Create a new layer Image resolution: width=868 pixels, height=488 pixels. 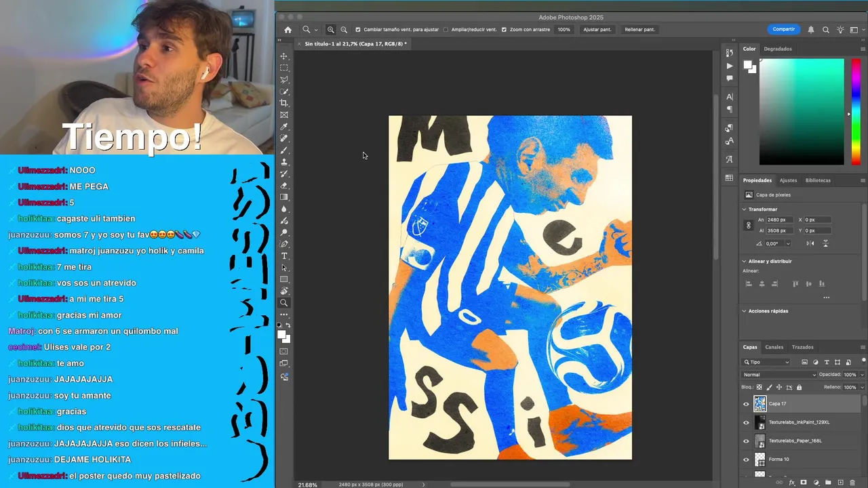pyautogui.click(x=840, y=483)
